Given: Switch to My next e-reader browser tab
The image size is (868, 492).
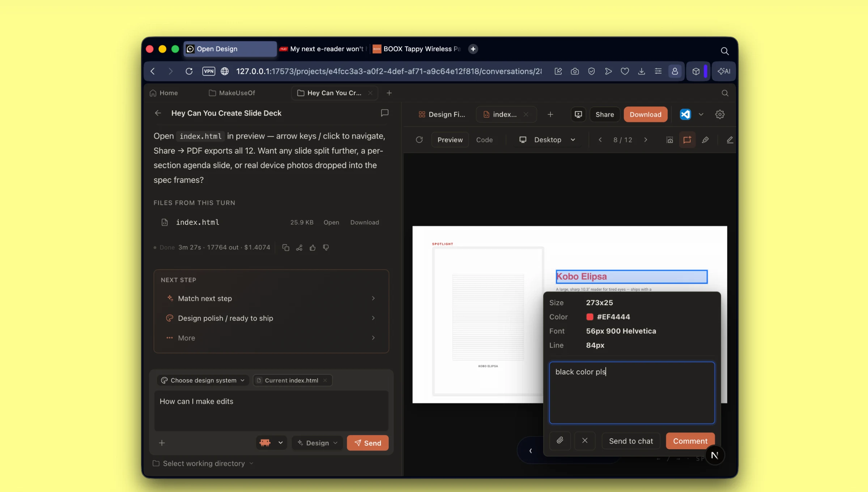Looking at the screenshot, I should (323, 49).
